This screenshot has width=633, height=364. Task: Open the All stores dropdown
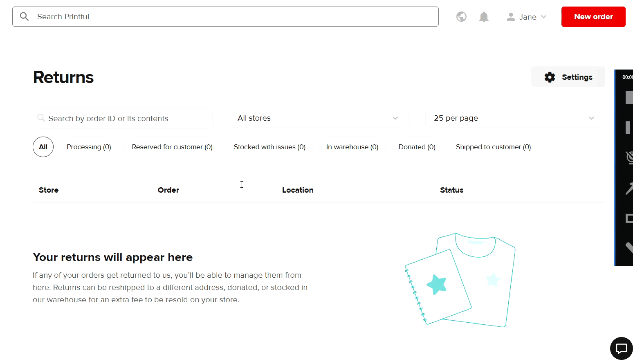click(319, 118)
